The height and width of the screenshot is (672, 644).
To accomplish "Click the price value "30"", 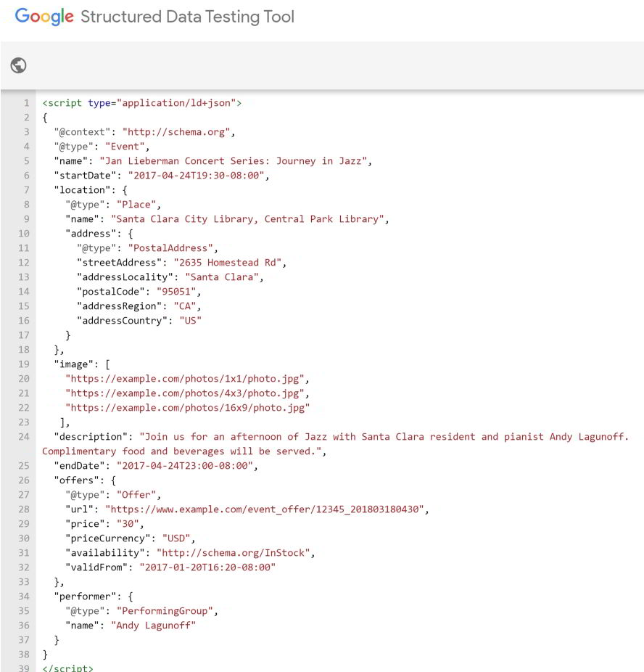I will coord(128,524).
